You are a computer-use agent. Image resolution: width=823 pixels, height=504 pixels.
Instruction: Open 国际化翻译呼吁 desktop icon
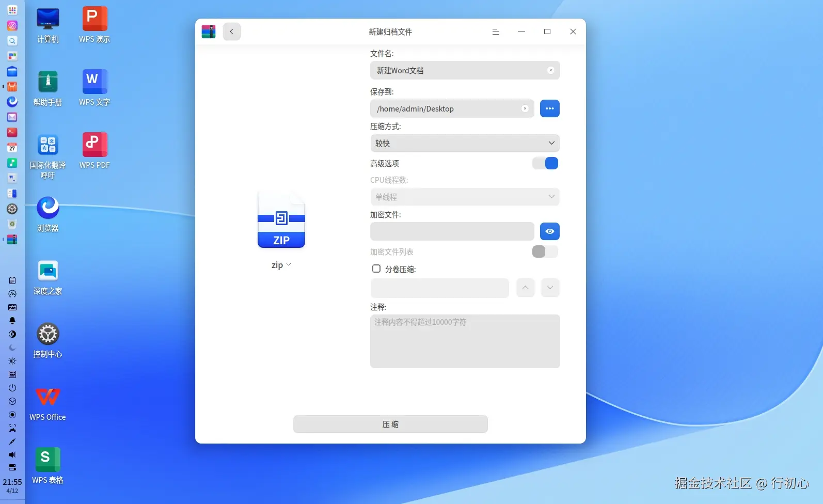click(48, 156)
